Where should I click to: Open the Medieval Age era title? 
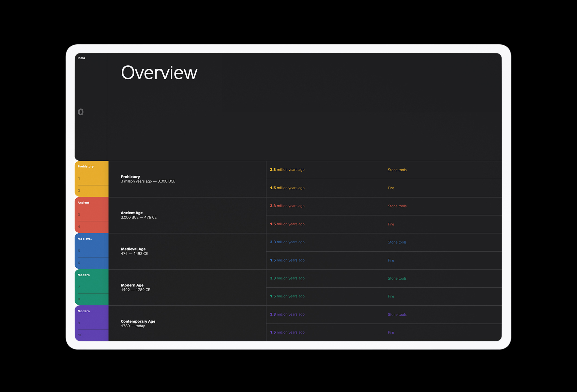tap(133, 249)
